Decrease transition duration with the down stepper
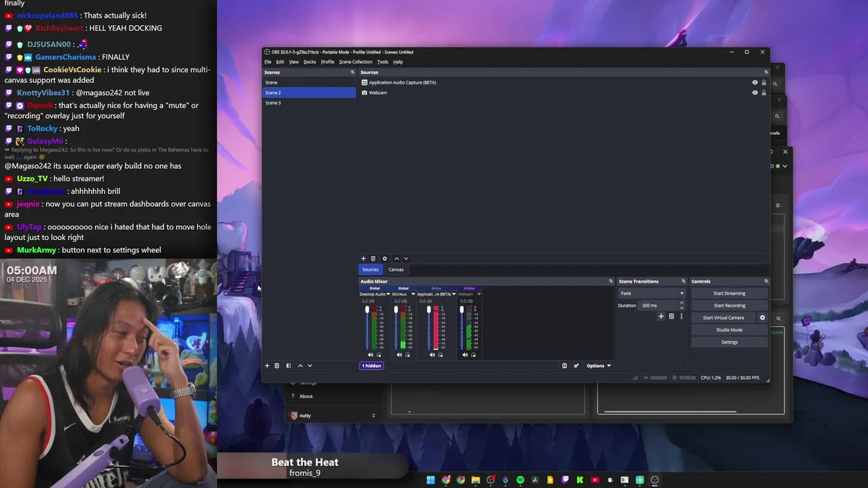 pos(682,308)
